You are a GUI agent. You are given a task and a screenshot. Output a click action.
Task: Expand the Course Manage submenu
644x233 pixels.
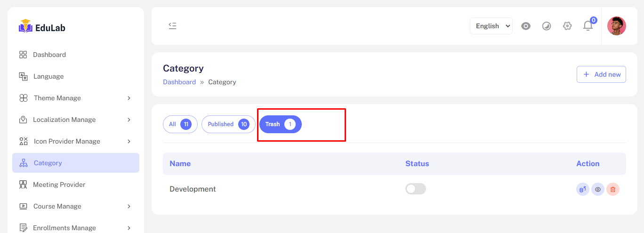pos(75,206)
